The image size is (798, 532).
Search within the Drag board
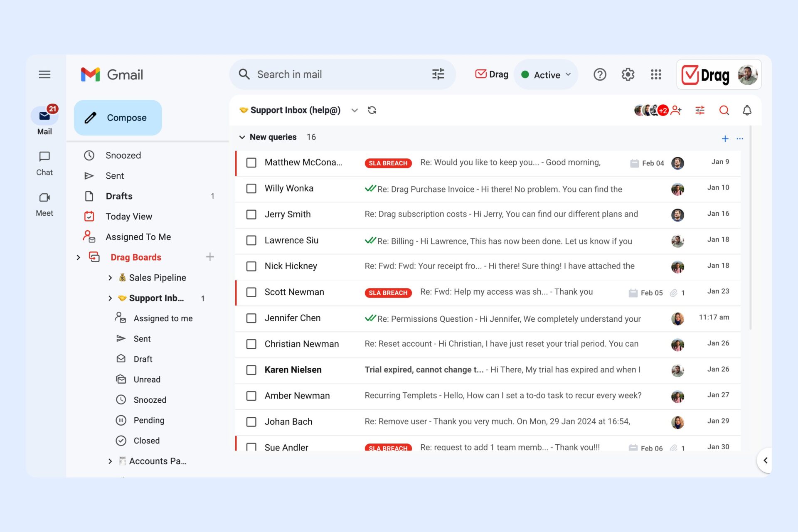coord(724,110)
